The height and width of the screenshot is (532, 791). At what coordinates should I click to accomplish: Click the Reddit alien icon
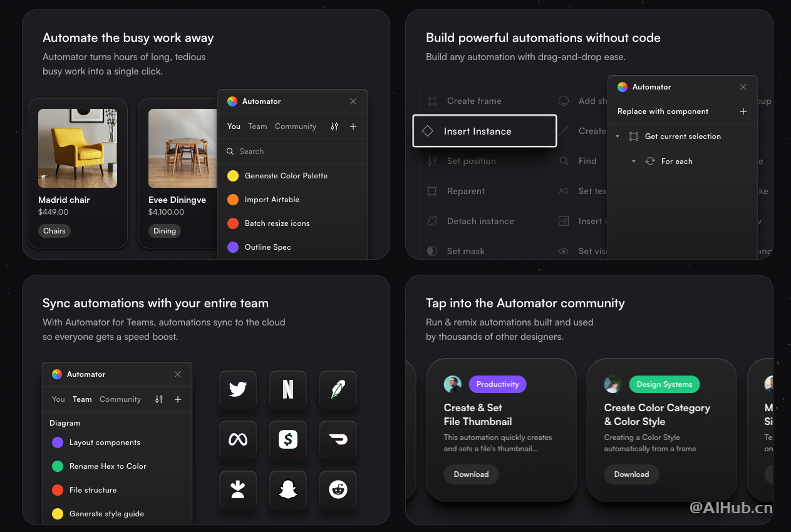[338, 489]
